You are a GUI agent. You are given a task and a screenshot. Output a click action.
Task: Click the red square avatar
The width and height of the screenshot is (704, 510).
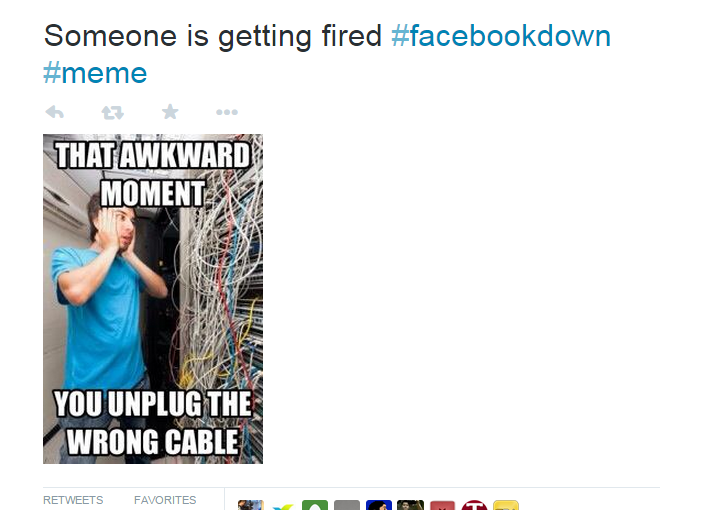[x=442, y=505]
